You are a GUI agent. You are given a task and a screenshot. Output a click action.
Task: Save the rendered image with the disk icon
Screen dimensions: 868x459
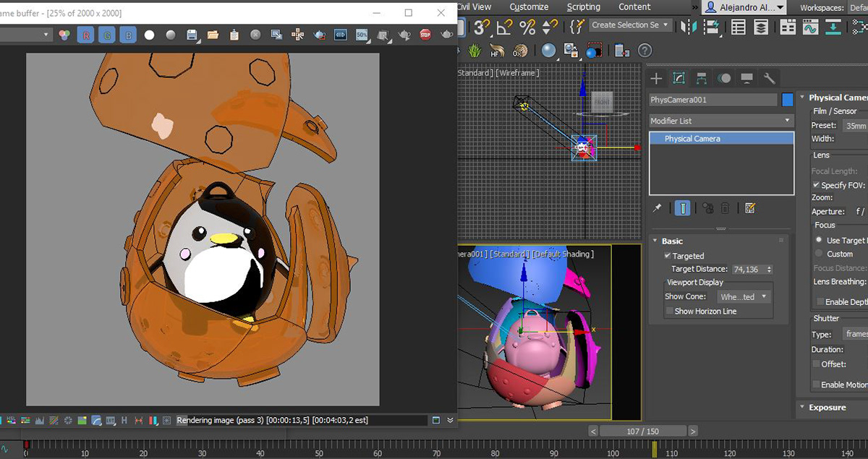click(x=192, y=35)
